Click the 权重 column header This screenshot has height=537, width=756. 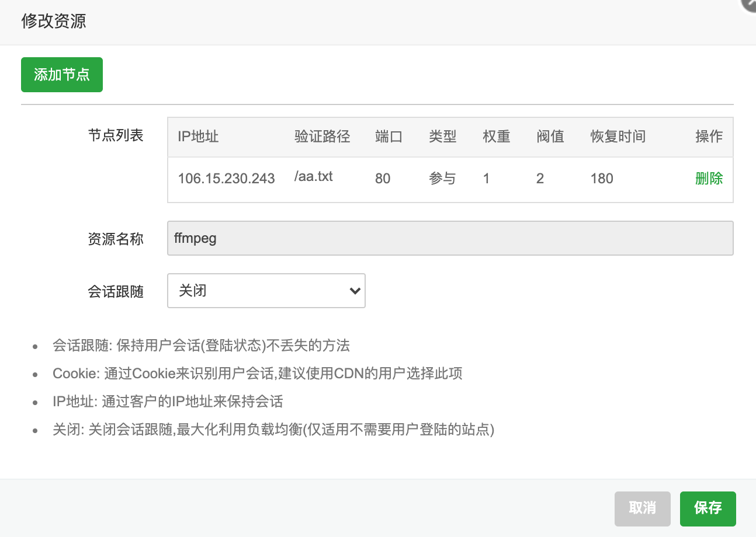[497, 137]
